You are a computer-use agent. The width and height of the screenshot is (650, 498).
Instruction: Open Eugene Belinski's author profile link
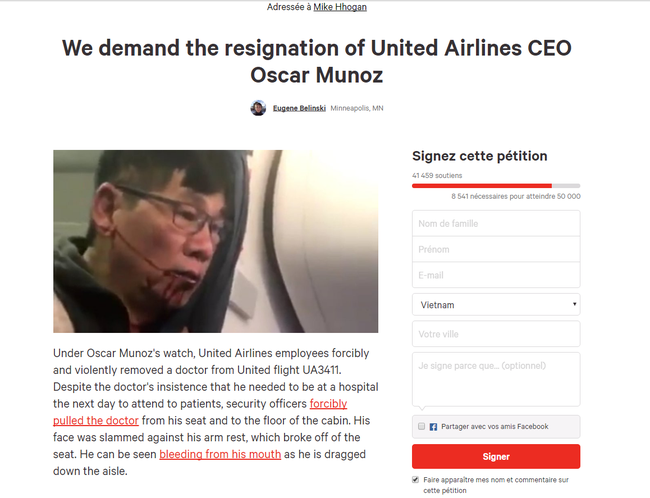pos(298,108)
